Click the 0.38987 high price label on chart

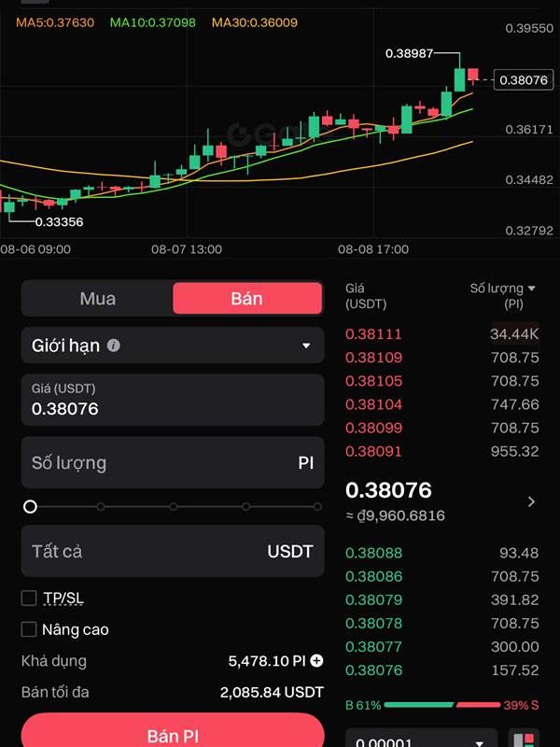(409, 53)
